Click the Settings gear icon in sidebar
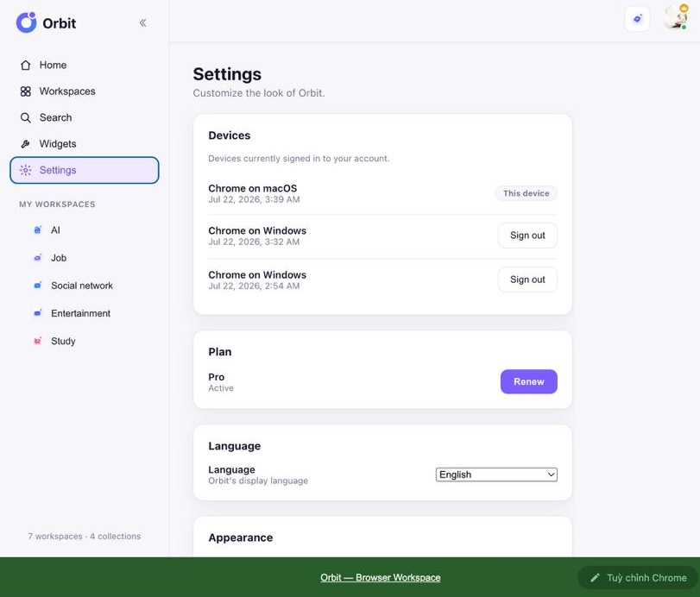Screen dimensions: 700x597 coord(25,170)
